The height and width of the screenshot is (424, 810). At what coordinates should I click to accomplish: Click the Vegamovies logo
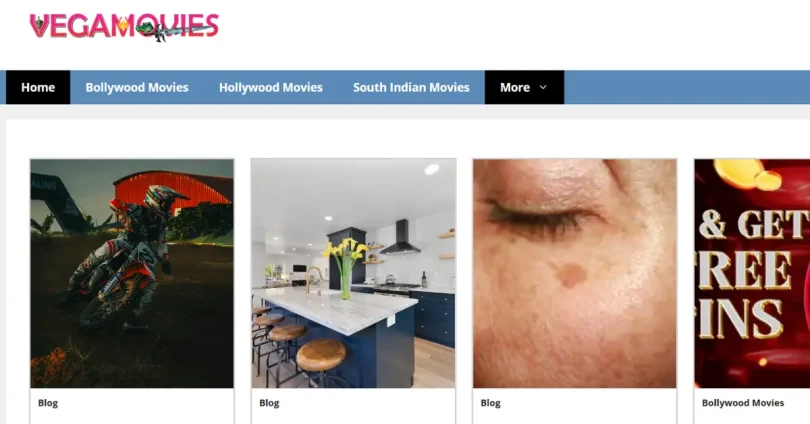(124, 27)
